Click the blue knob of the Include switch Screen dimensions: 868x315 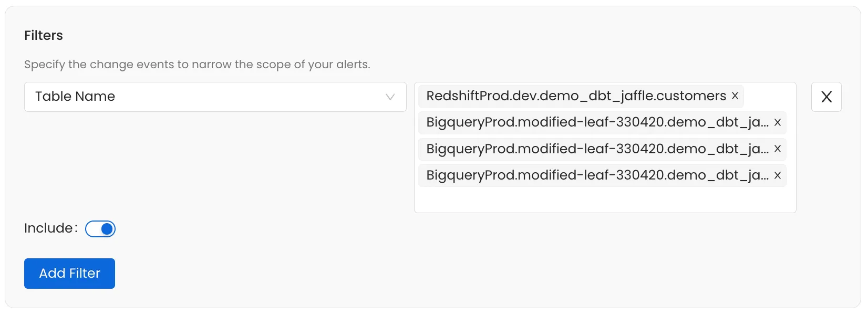[x=107, y=229]
